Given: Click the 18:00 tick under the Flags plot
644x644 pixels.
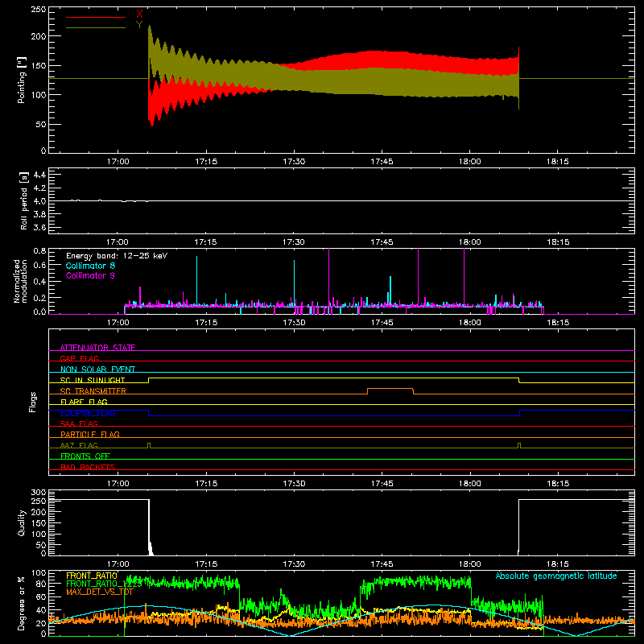Looking at the screenshot, I should [x=469, y=484].
